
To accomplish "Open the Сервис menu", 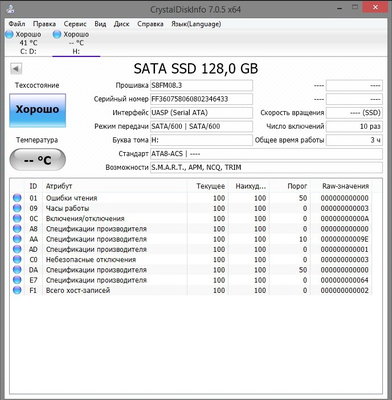I will [75, 24].
